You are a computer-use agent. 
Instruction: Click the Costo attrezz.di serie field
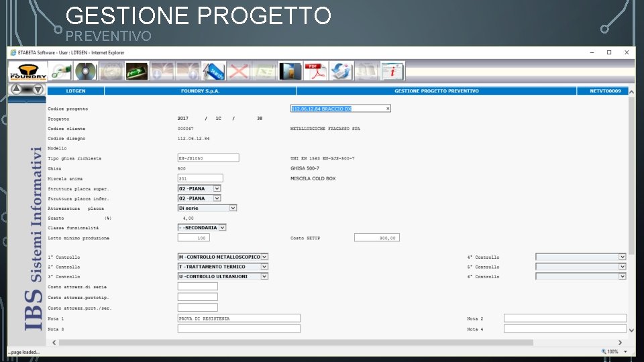click(197, 286)
